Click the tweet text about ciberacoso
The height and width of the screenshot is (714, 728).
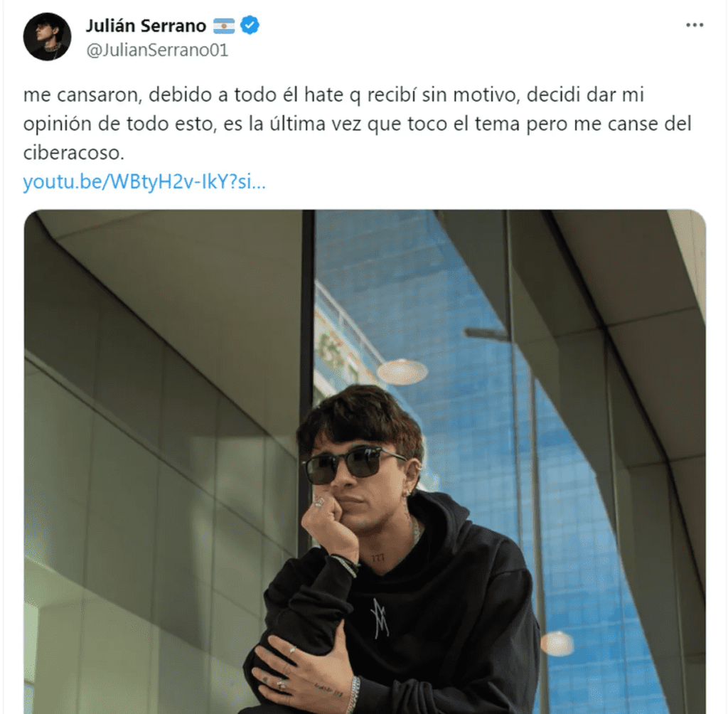(x=358, y=124)
